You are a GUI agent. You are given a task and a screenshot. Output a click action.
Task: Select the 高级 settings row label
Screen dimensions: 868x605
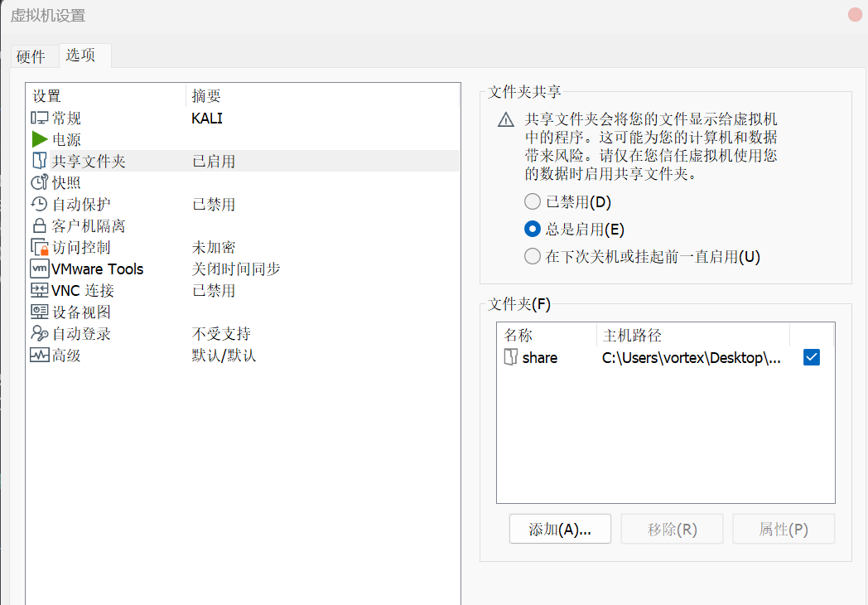click(x=66, y=356)
